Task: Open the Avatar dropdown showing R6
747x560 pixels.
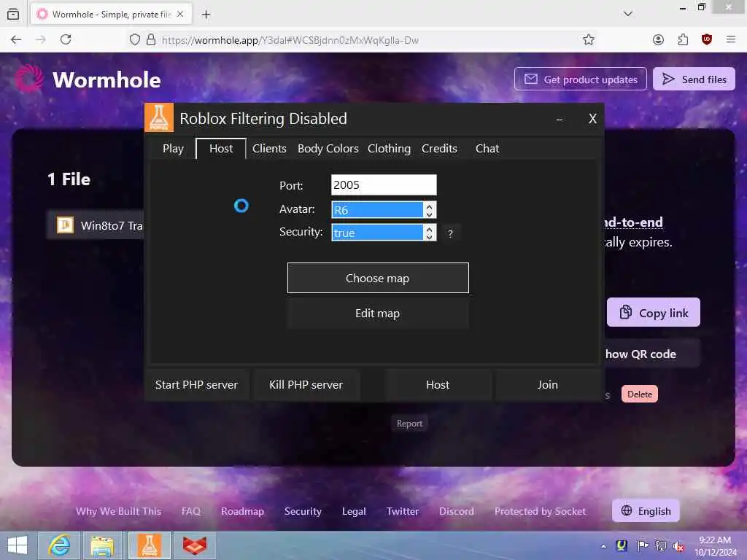Action: point(384,209)
